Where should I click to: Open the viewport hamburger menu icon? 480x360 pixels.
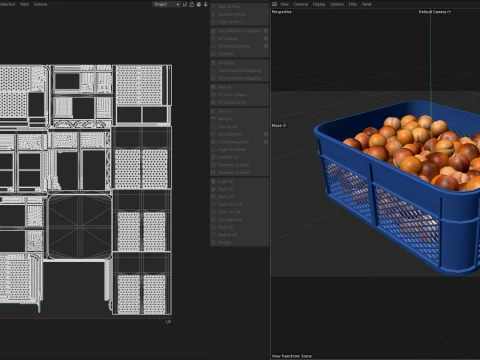point(274,4)
